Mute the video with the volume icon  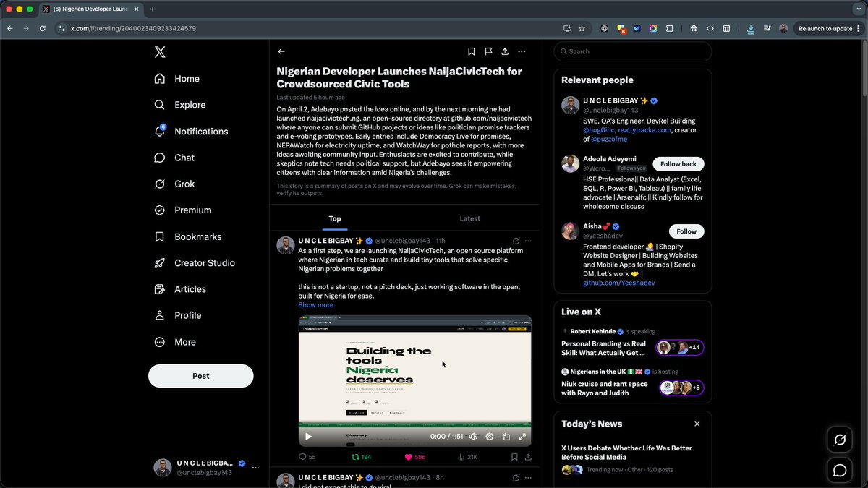[x=473, y=437]
